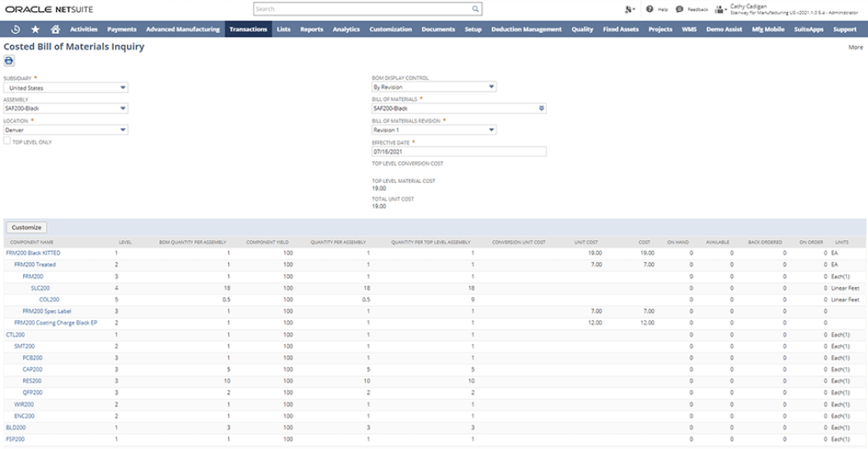This screenshot has width=868, height=449.
Task: Click the Effective Date field
Action: pyautogui.click(x=459, y=152)
